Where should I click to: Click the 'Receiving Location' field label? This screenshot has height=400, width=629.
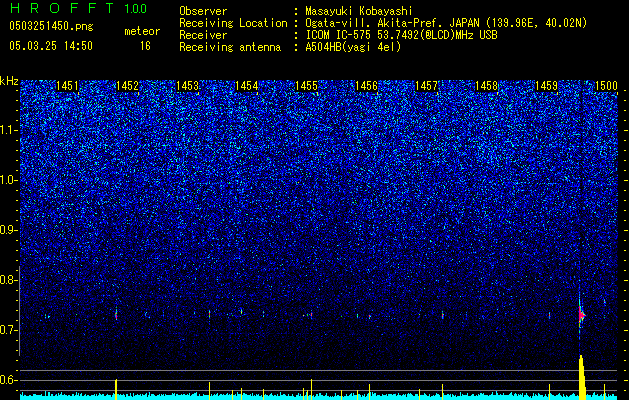pyautogui.click(x=233, y=23)
